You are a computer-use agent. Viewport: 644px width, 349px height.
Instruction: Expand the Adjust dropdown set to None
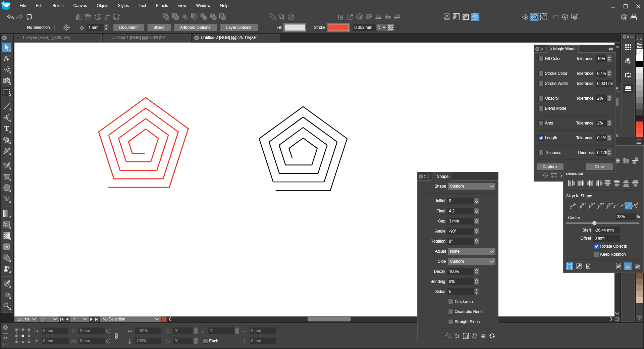click(471, 251)
